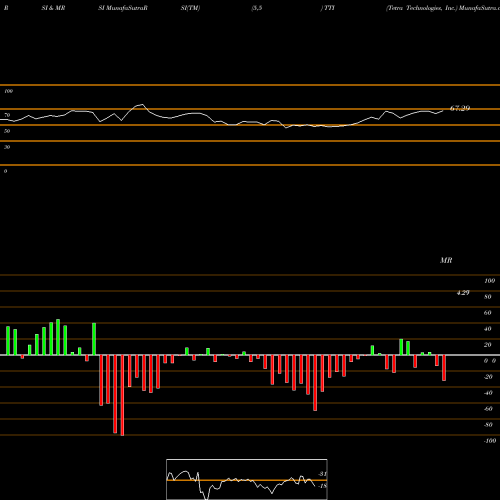Click the last red MR bar at right
The width and height of the screenshot is (500, 500).
tap(444, 368)
